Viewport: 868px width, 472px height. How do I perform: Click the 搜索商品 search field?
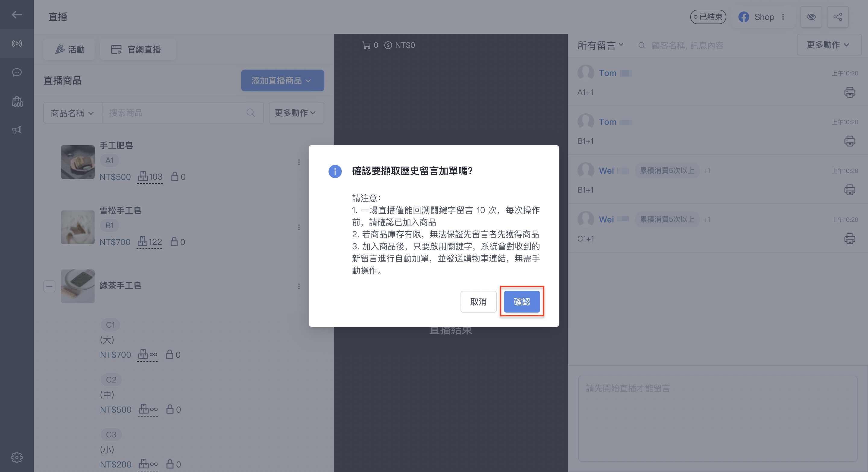click(x=183, y=113)
